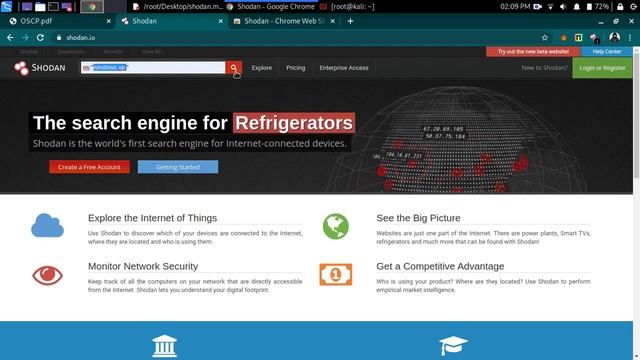Viewport: 640px width, 360px height.
Task: Bookmark this page with the star icon
Action: [544, 38]
